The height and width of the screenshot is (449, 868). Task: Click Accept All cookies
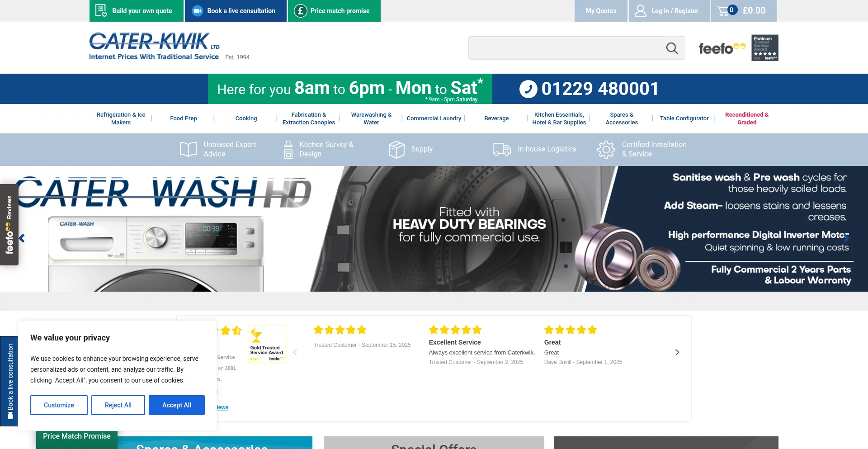pos(177,405)
